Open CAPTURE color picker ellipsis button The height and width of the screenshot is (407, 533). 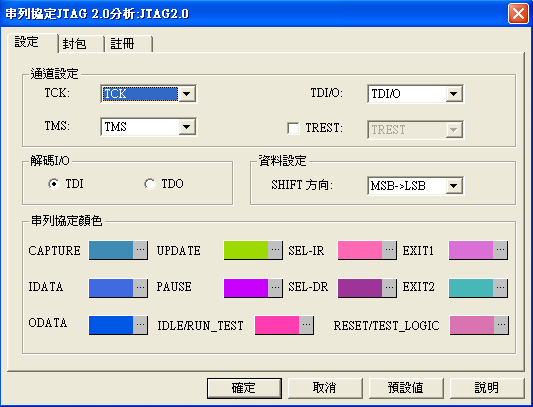(x=140, y=250)
